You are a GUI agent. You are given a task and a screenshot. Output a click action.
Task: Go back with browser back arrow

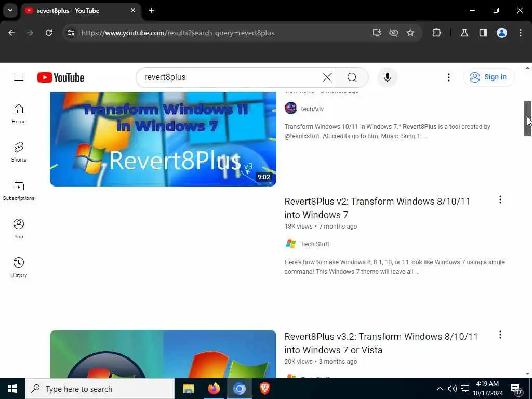[x=11, y=33]
